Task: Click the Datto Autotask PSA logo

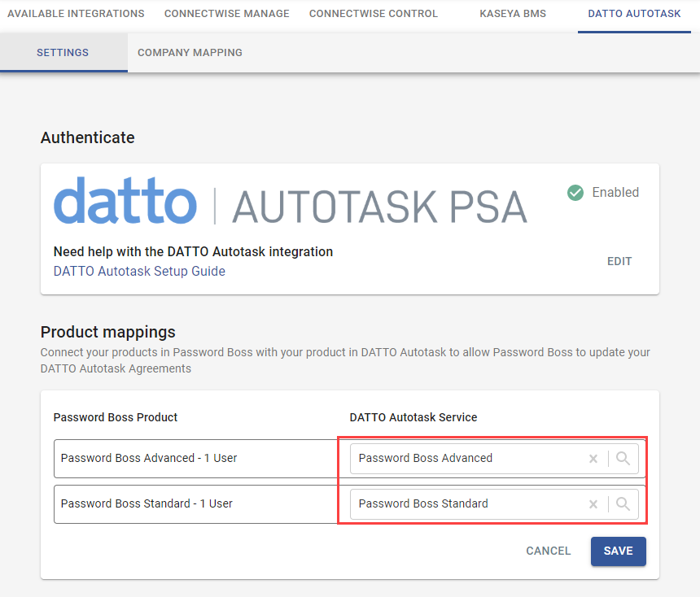Action: click(x=291, y=201)
